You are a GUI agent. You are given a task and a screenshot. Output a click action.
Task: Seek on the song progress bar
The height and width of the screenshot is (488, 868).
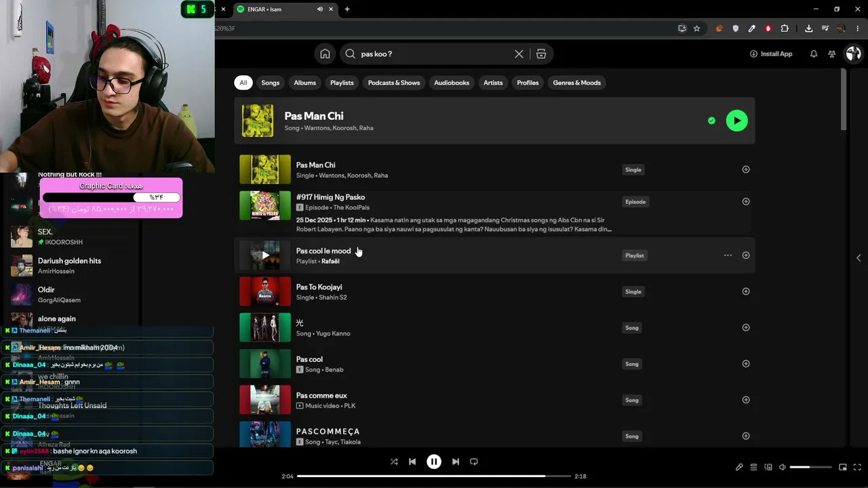[434, 476]
